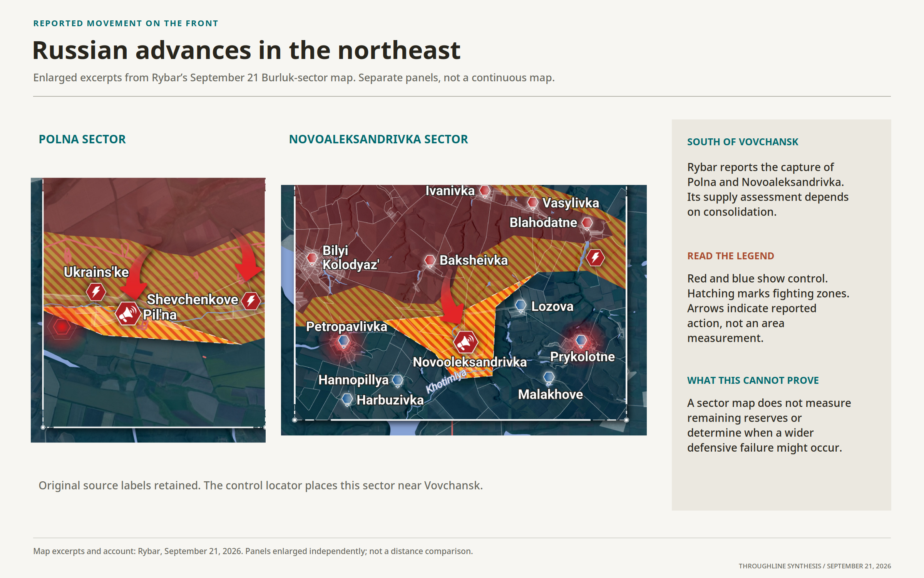
Task: Click the Novoaleksandrivka Sector heading
Action: click(378, 139)
